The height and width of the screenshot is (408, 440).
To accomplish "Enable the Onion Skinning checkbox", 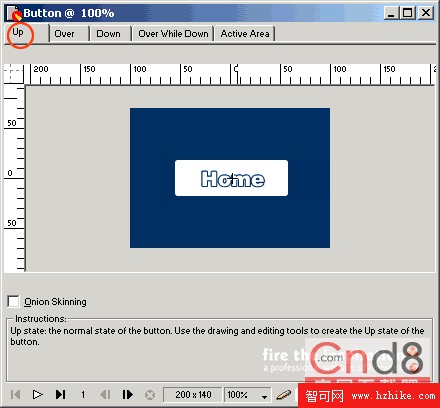I will click(x=13, y=301).
